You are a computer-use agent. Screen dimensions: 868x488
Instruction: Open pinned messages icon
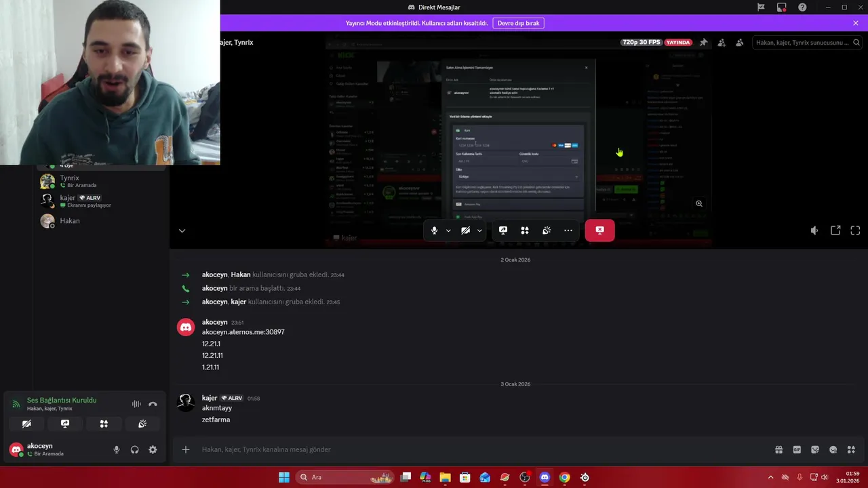click(x=704, y=43)
